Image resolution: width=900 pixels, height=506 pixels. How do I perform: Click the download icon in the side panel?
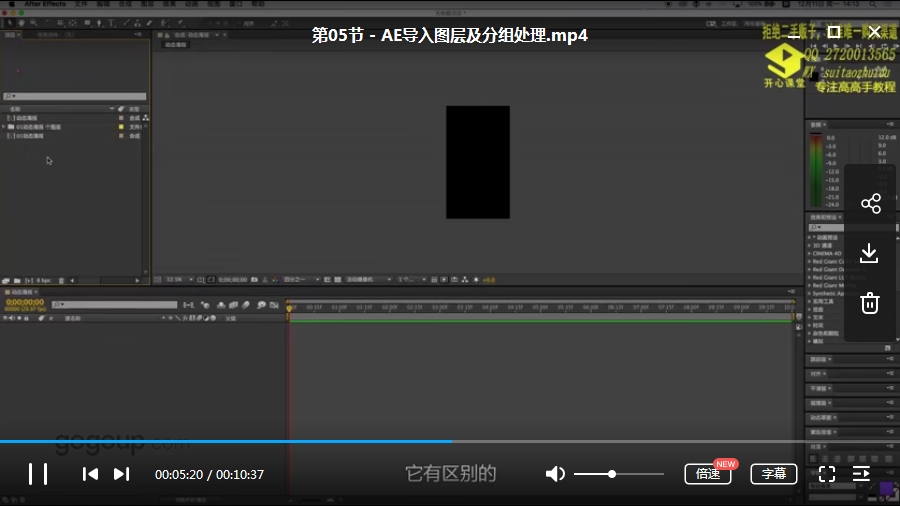[x=869, y=253]
